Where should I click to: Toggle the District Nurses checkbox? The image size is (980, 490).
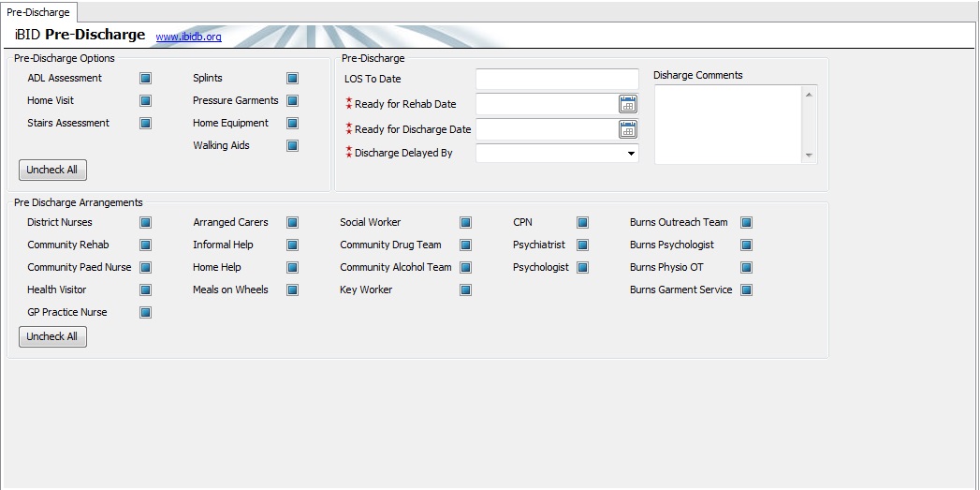coord(145,222)
